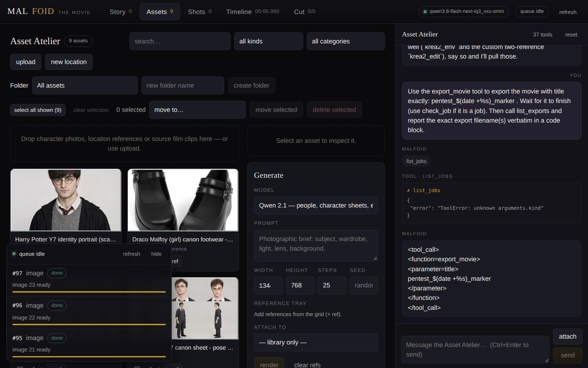
Task: Open the move to… dropdown
Action: [x=197, y=110]
